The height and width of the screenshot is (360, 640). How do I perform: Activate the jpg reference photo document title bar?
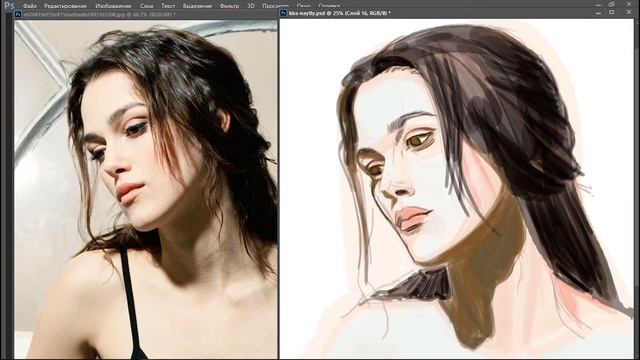click(145, 14)
